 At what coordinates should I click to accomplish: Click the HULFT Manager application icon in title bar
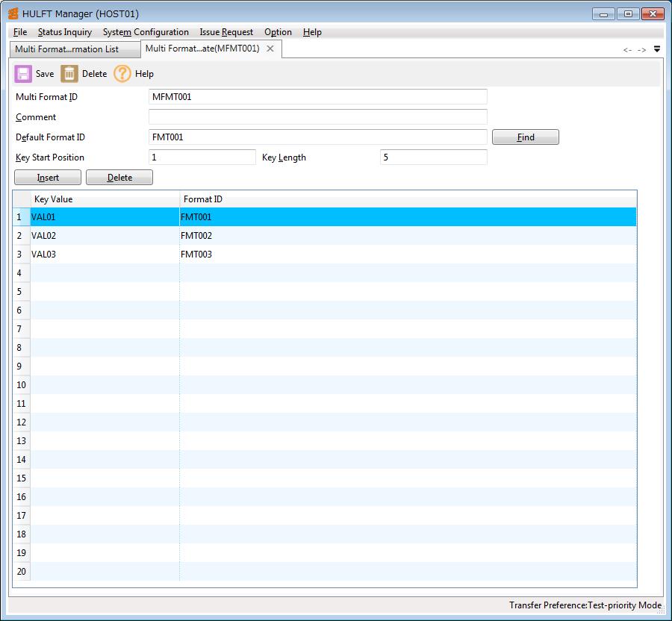coord(13,13)
